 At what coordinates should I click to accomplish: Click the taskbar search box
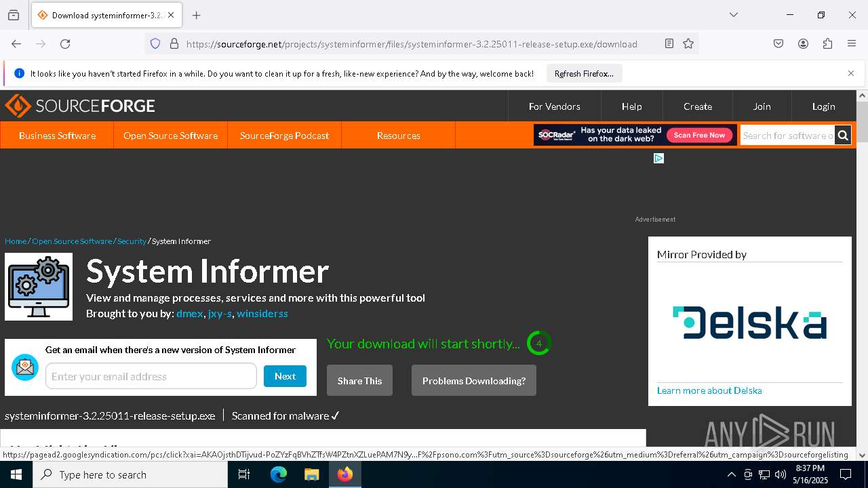click(x=130, y=474)
